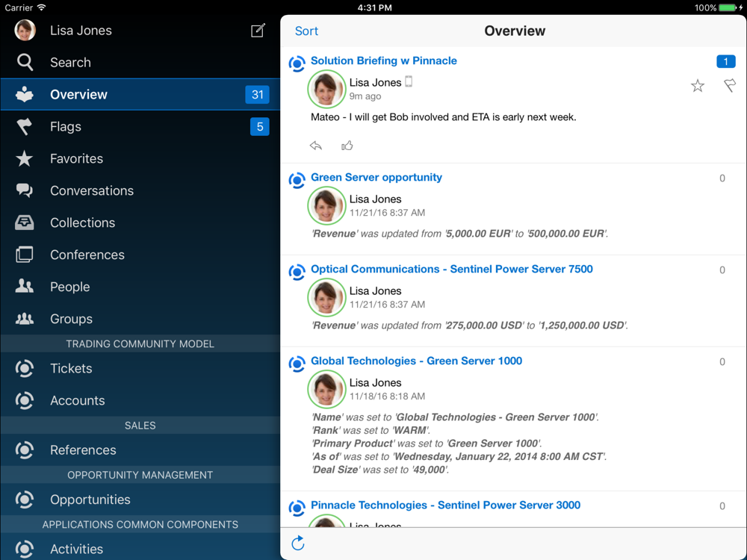Click the OPPORTUNITY MANAGEMENT section header
The image size is (747, 560).
coord(140,475)
